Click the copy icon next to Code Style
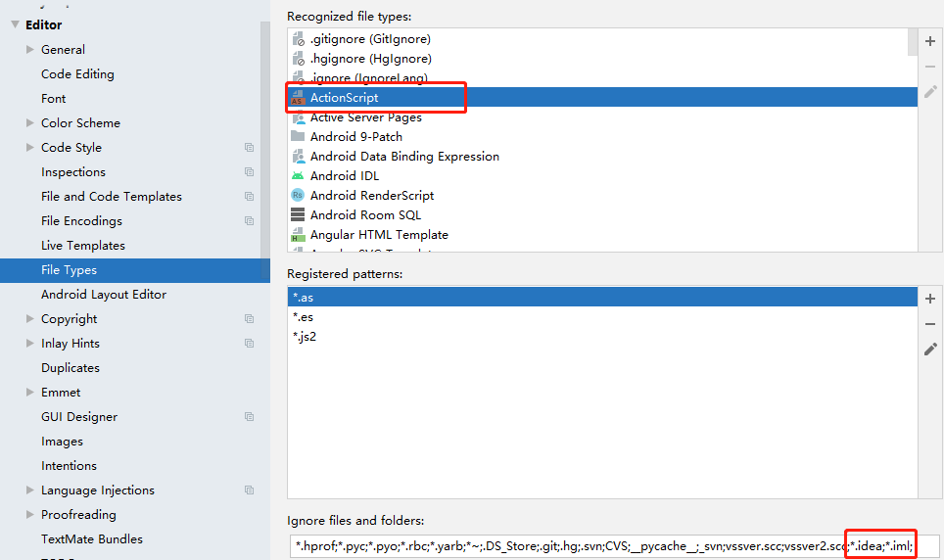944x560 pixels. pos(250,148)
